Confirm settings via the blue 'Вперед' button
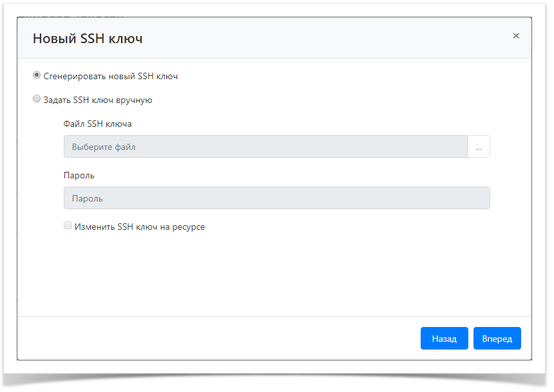This screenshot has width=554, height=392. (x=497, y=338)
